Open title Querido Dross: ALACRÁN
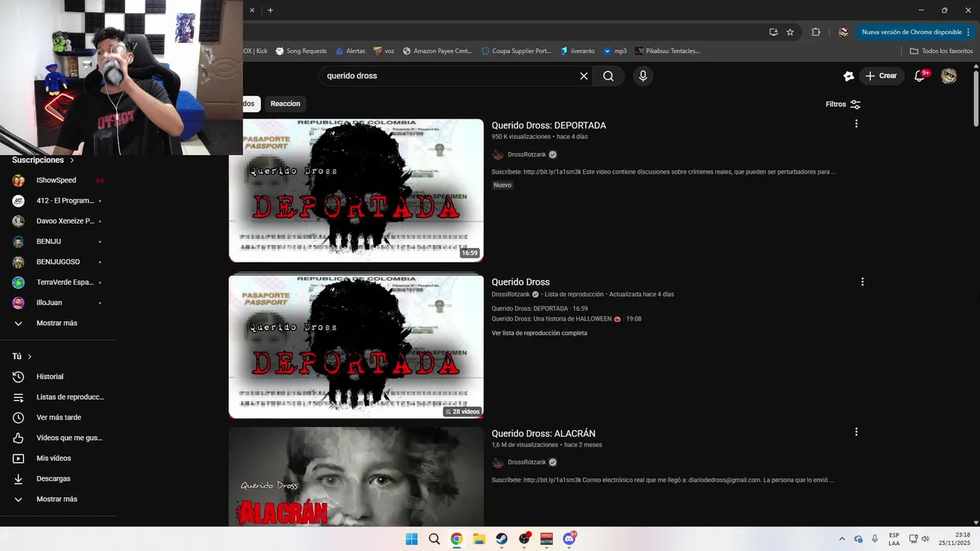Viewport: 980px width, 551px height. (544, 433)
